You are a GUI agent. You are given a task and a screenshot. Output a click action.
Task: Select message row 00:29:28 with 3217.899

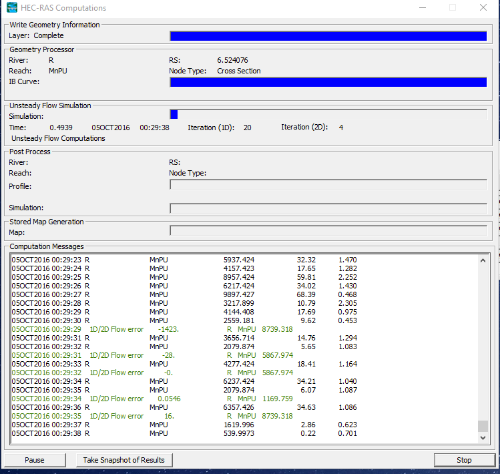[x=184, y=303]
